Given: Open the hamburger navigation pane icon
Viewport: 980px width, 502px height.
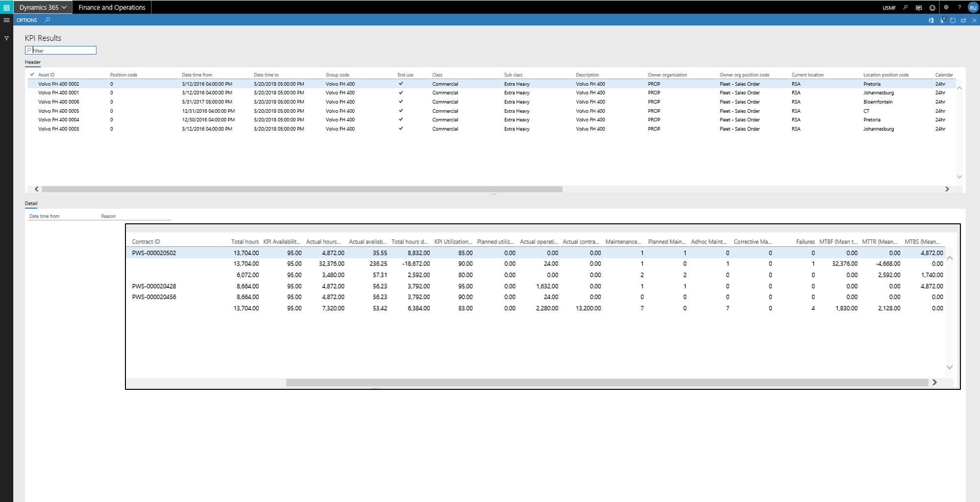Looking at the screenshot, I should pyautogui.click(x=6, y=20).
